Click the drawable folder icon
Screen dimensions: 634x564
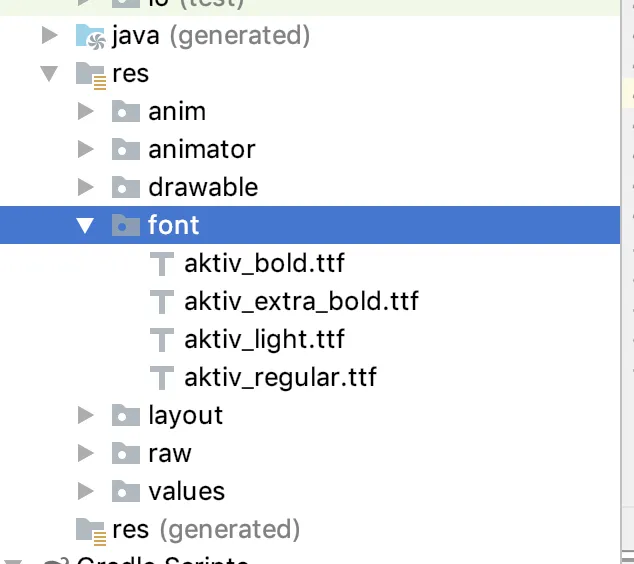(x=125, y=188)
